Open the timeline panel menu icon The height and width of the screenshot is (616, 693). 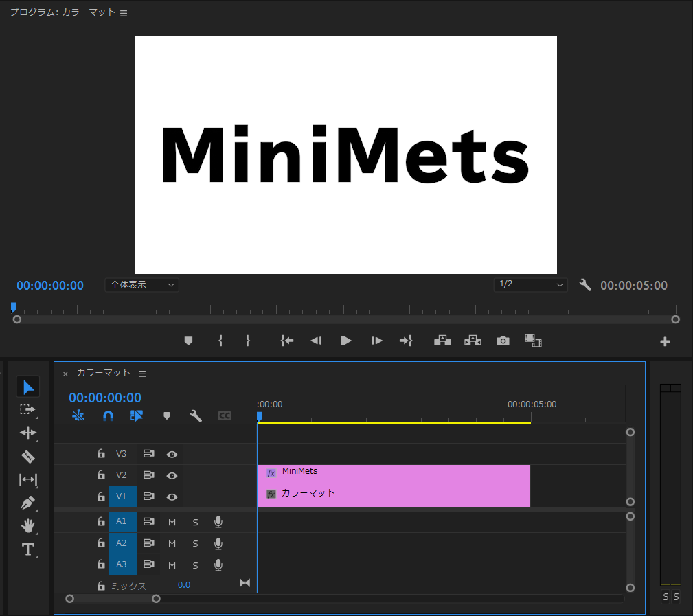pos(142,373)
